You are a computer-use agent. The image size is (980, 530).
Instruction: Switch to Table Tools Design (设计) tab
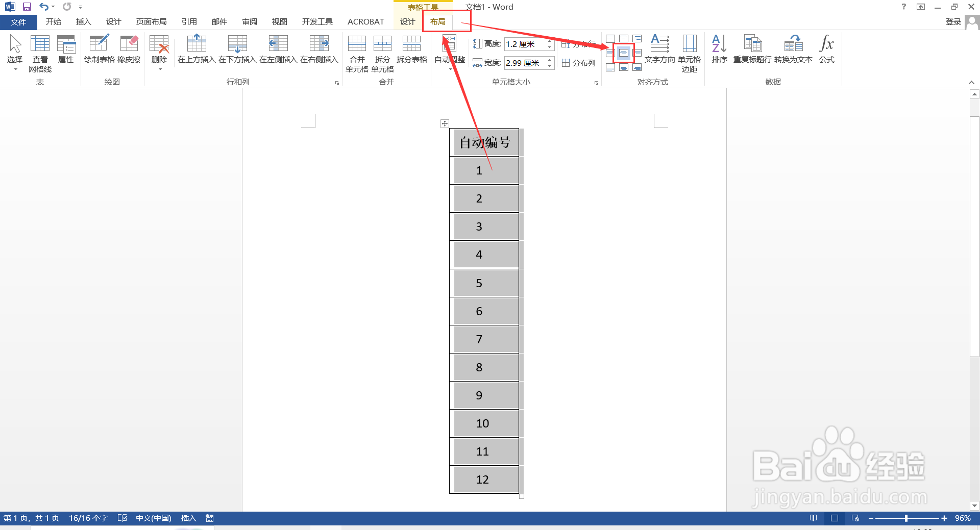(x=408, y=21)
